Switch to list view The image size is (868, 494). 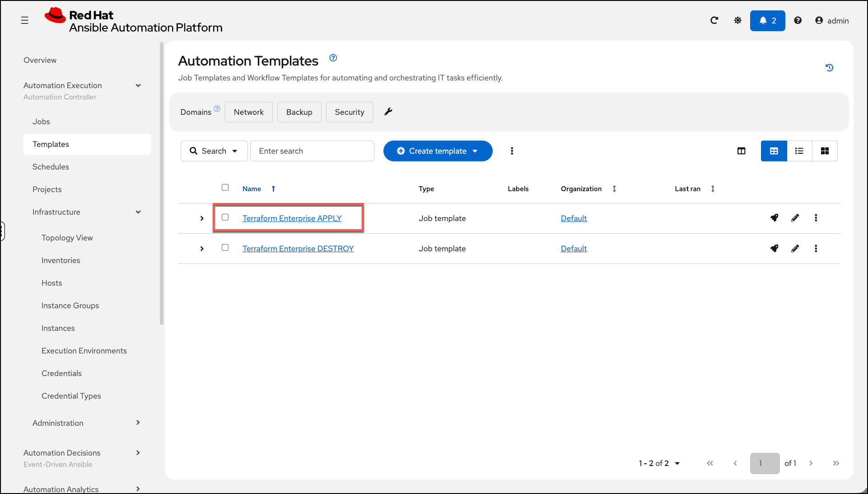click(799, 151)
